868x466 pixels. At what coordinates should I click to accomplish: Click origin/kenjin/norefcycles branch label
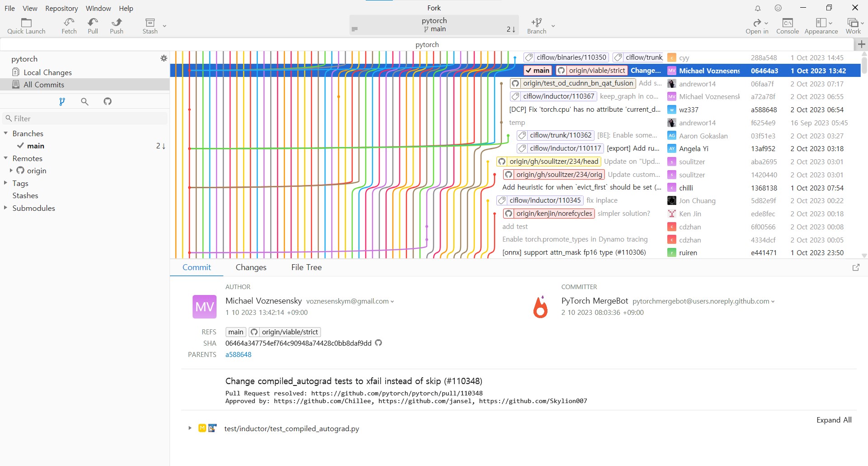click(x=549, y=214)
